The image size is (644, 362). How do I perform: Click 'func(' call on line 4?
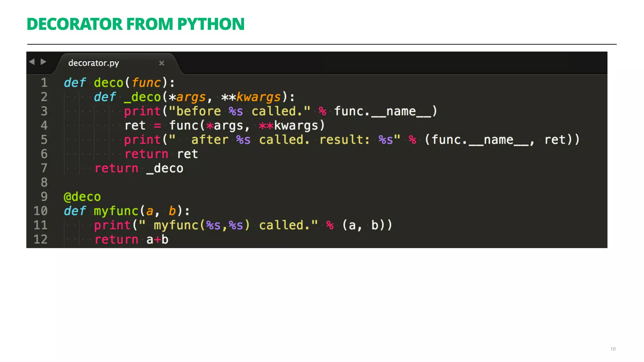187,126
